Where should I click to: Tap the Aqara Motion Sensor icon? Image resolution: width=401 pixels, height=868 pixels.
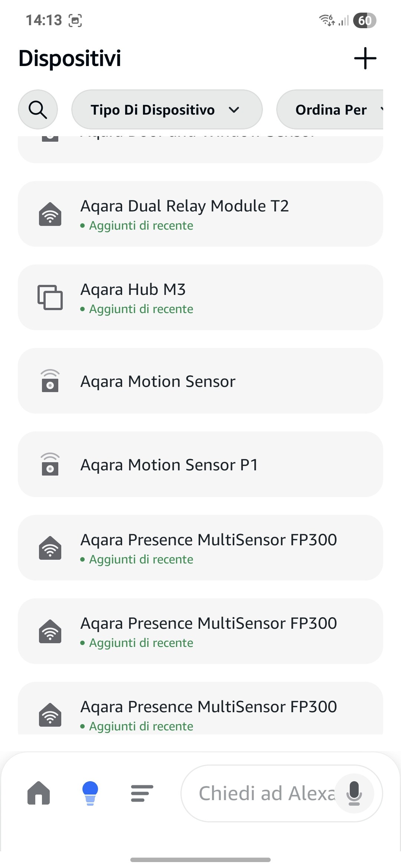coord(50,381)
